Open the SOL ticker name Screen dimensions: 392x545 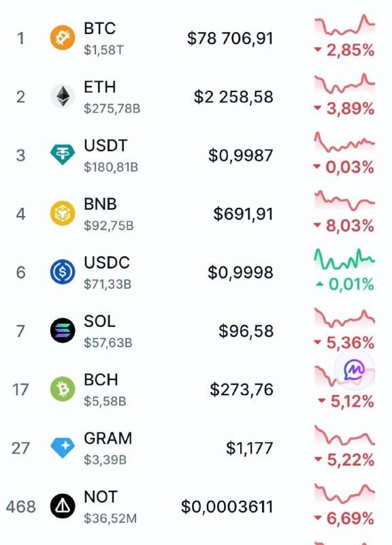pos(99,321)
